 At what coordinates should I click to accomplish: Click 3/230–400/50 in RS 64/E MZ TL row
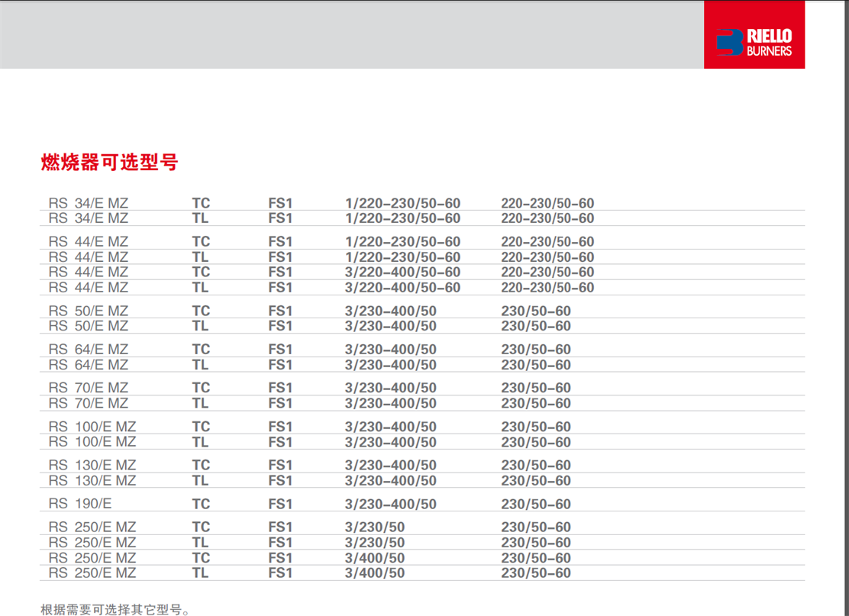(391, 365)
